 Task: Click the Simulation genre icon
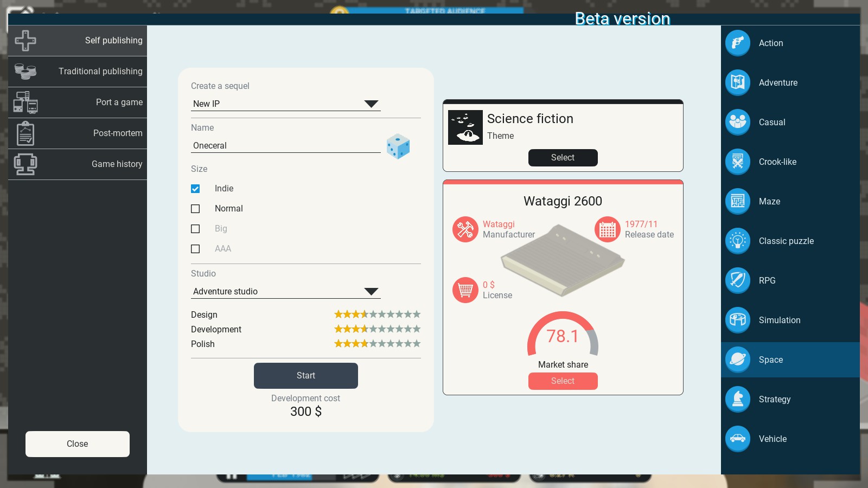click(x=737, y=320)
